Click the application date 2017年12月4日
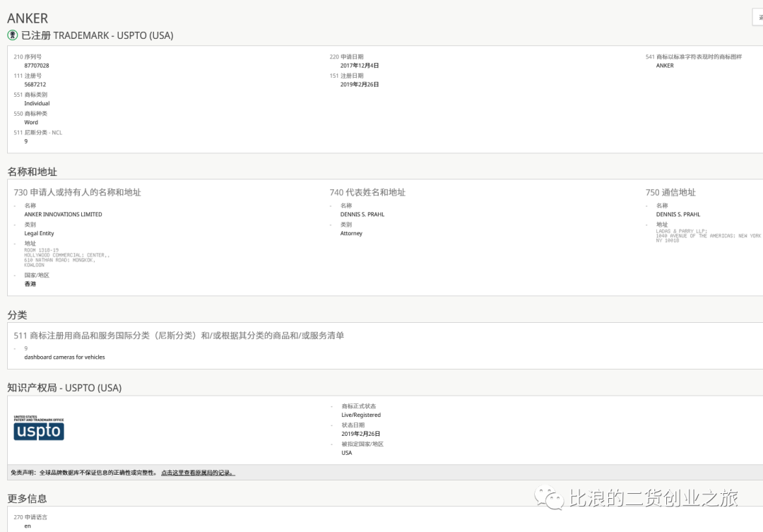 360,66
